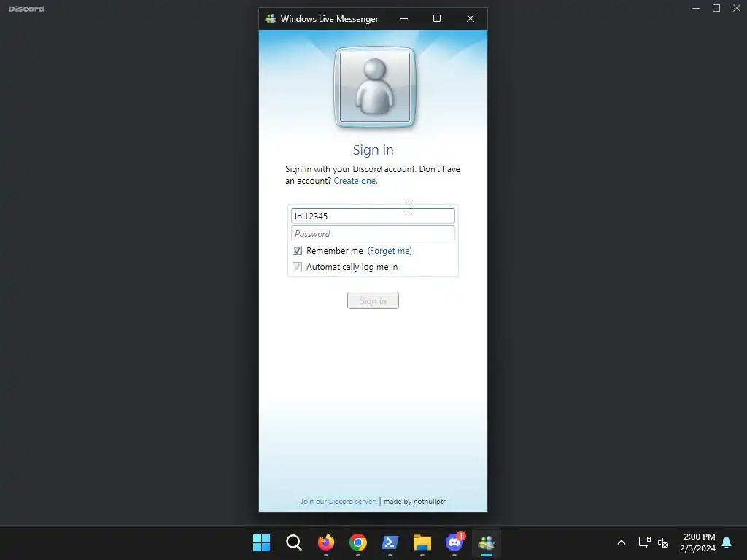
Task: Open Discord icon with notification badge
Action: [x=454, y=542]
